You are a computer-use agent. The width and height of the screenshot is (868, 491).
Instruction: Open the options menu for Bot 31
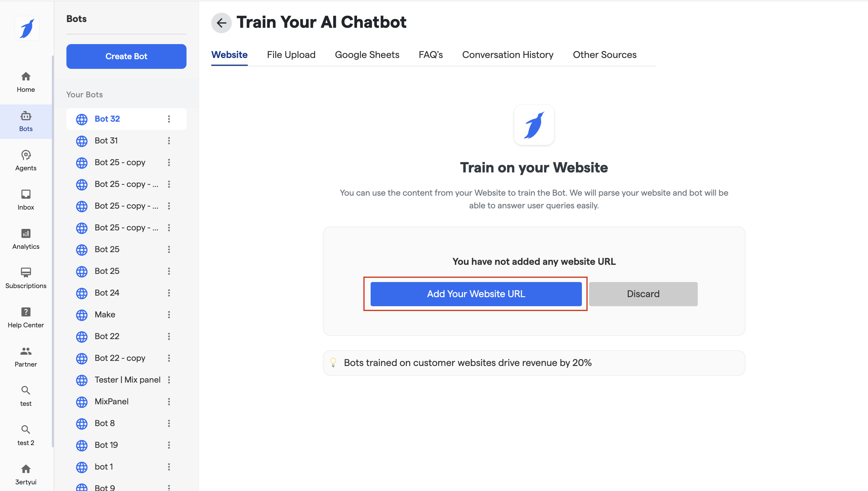169,141
